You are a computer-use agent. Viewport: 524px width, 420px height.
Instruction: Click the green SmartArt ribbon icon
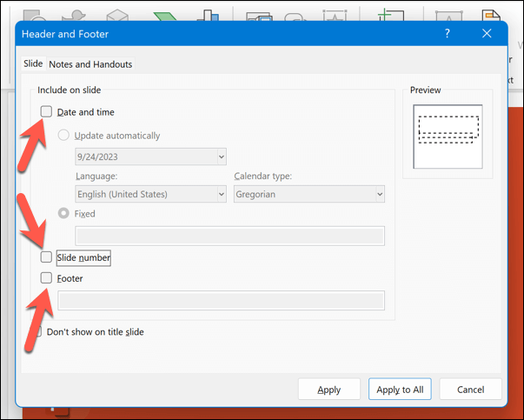click(164, 12)
